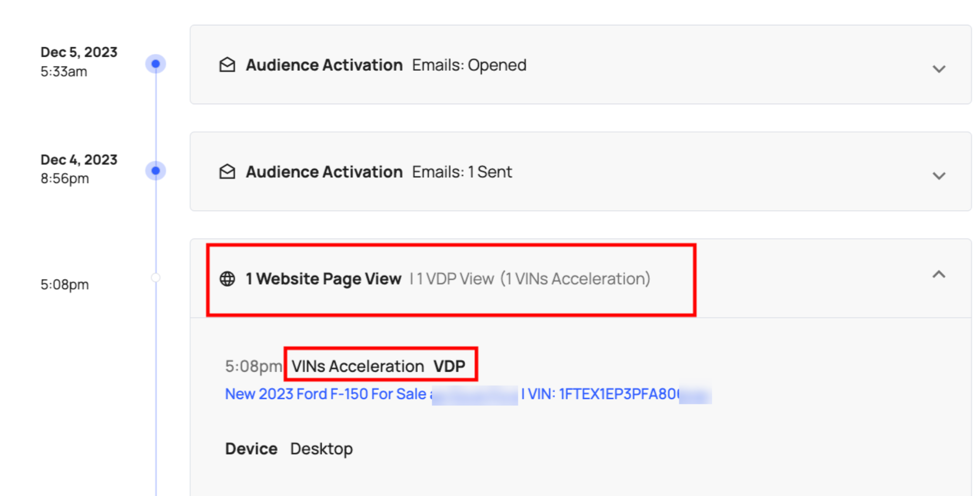The image size is (980, 496).
Task: Select the Dec 4, 2023 timeline dot
Action: [x=155, y=171]
